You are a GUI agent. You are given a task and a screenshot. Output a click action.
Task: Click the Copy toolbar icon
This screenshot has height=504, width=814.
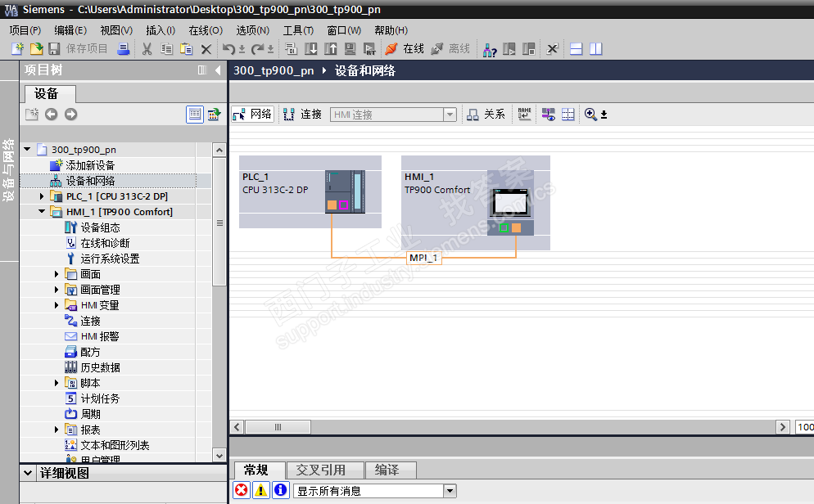click(166, 49)
